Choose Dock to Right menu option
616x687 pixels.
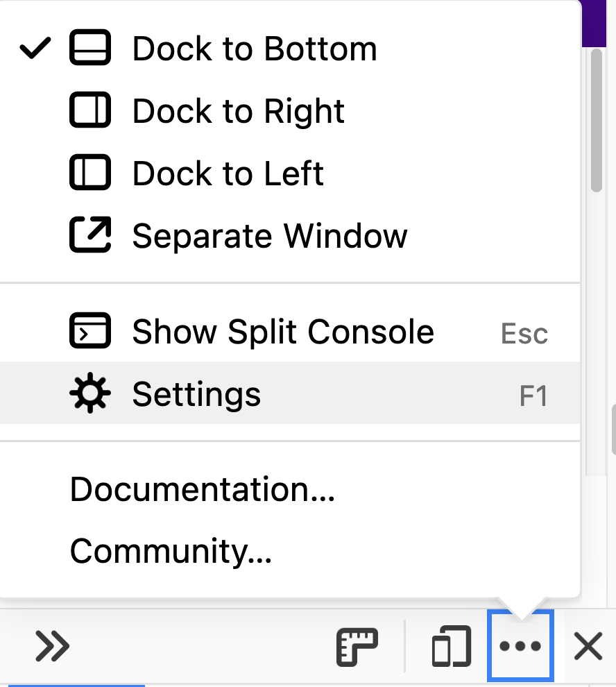tap(238, 110)
